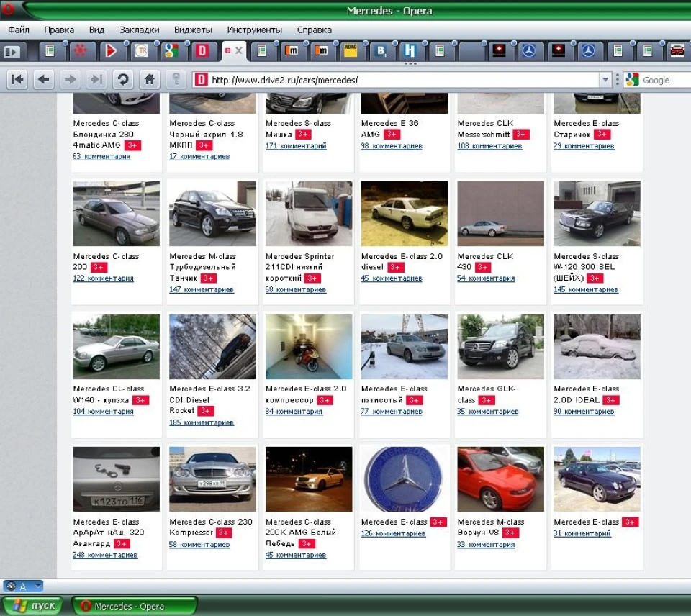The height and width of the screenshot is (616, 691).
Task: Open the Правка menu
Action: click(59, 30)
